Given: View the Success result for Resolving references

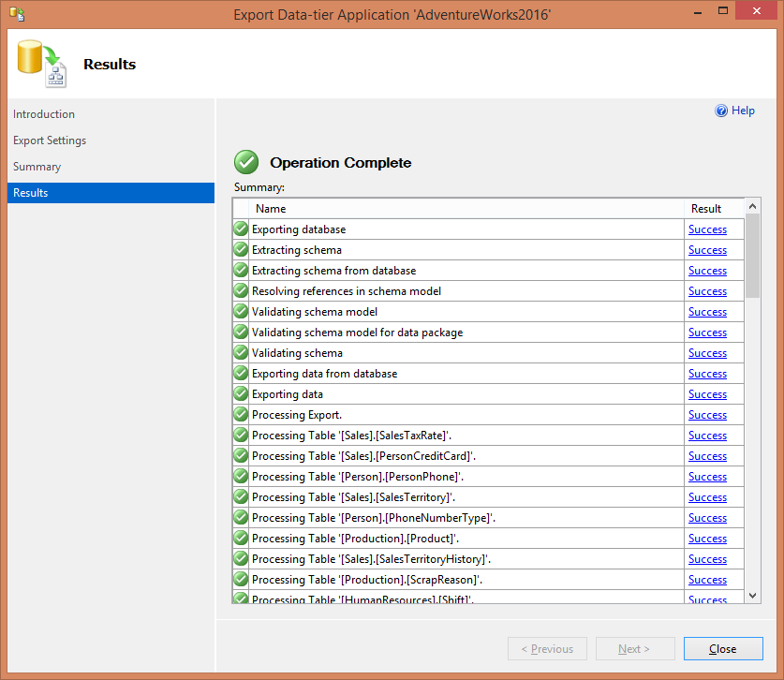Looking at the screenshot, I should 707,291.
